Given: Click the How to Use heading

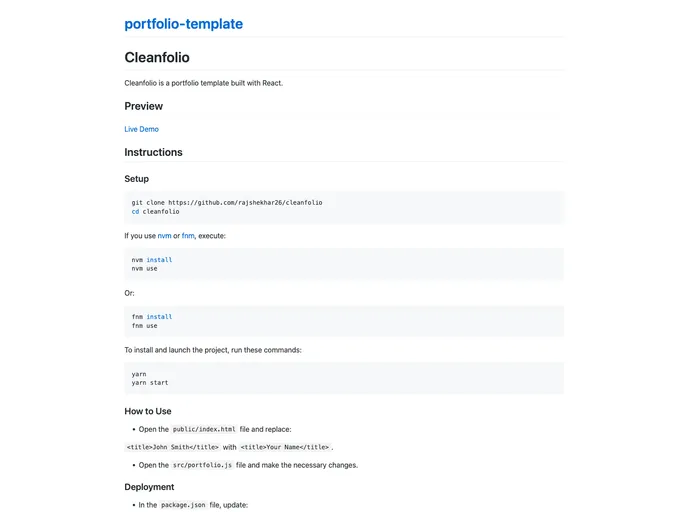Looking at the screenshot, I should [148, 411].
